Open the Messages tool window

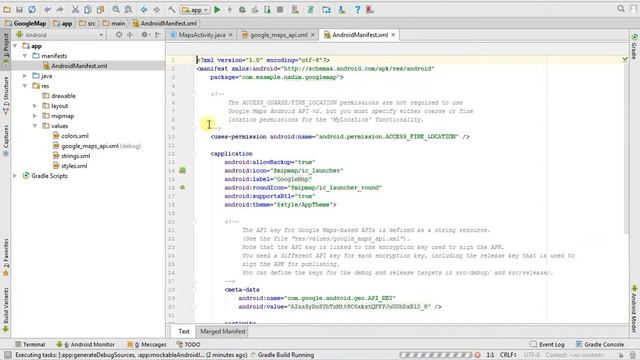pyautogui.click(x=147, y=344)
